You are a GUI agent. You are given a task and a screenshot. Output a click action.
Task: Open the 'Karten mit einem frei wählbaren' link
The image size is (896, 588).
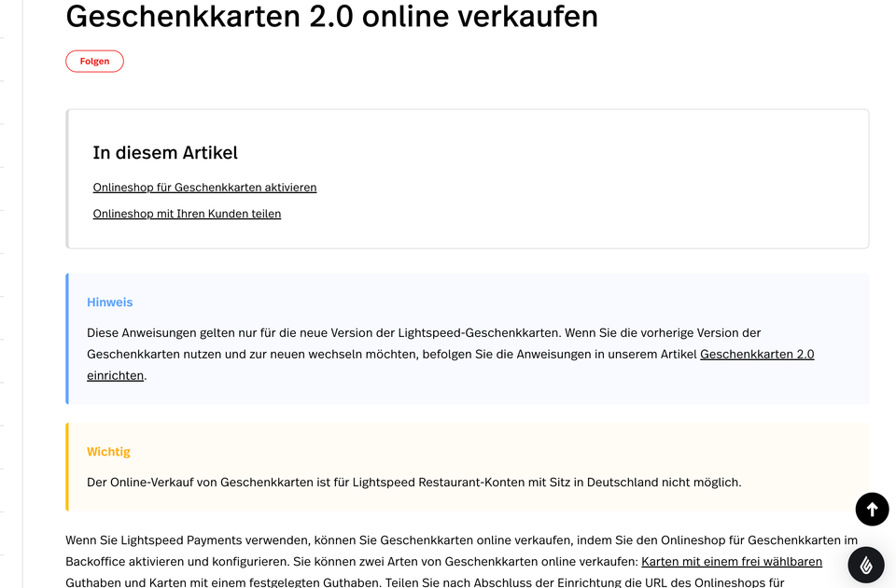coord(732,561)
